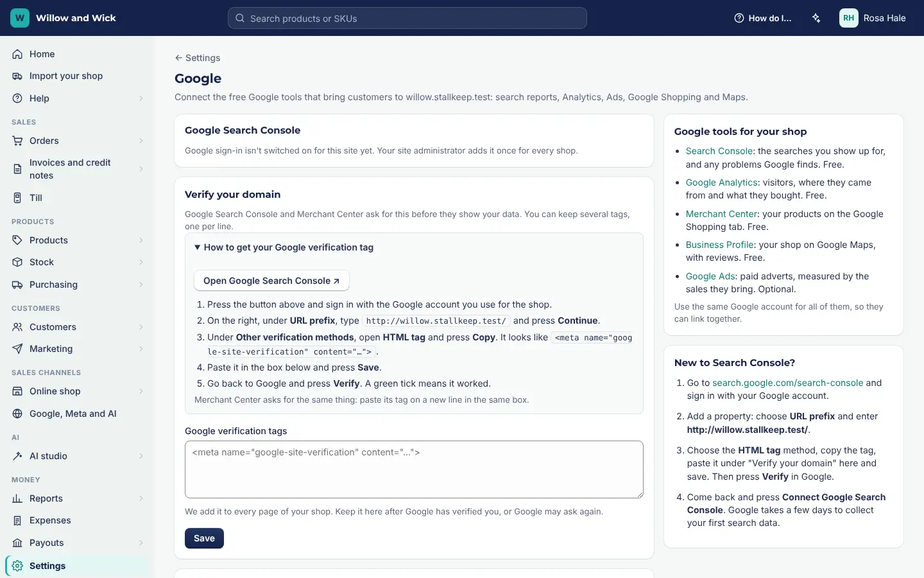Click the Settings gear icon
The height and width of the screenshot is (578, 924).
[17, 566]
